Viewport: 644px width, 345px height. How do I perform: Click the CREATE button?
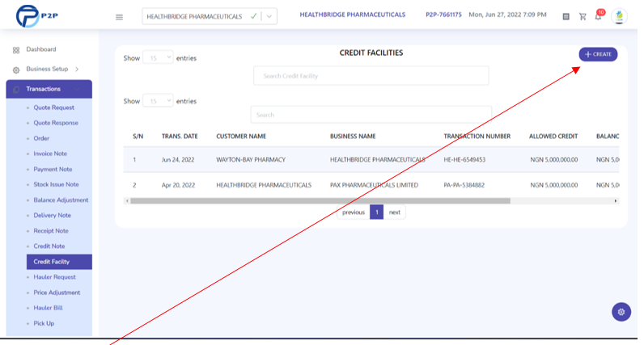point(598,54)
